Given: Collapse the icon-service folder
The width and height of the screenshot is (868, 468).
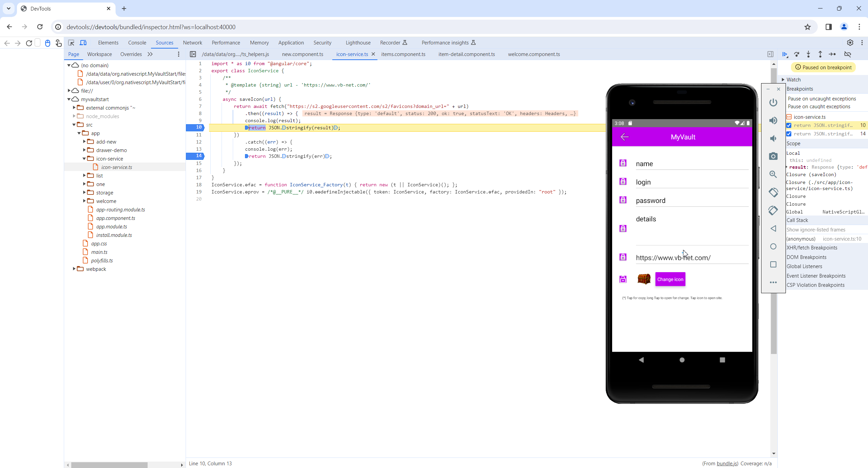Looking at the screenshot, I should coord(84,158).
